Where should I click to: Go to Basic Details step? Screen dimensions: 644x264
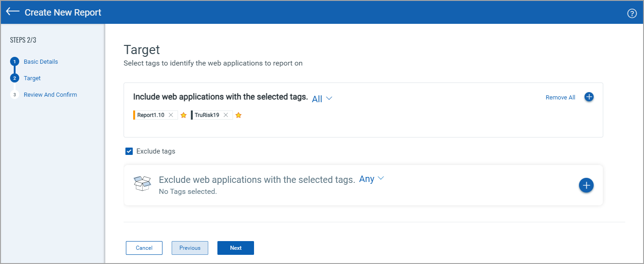(x=41, y=62)
